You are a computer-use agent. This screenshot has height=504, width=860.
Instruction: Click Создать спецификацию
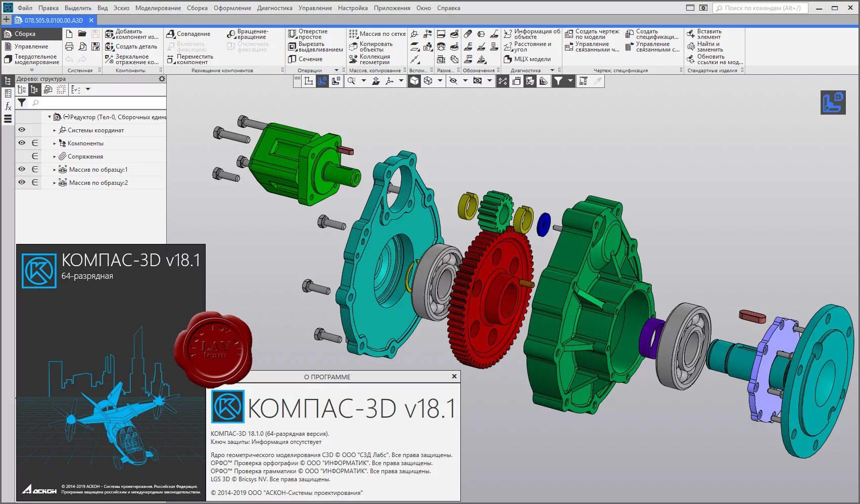[x=652, y=34]
